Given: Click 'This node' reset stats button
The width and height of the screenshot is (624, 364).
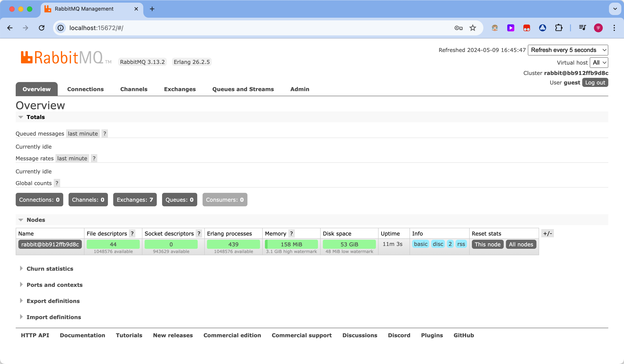Looking at the screenshot, I should [x=487, y=244].
